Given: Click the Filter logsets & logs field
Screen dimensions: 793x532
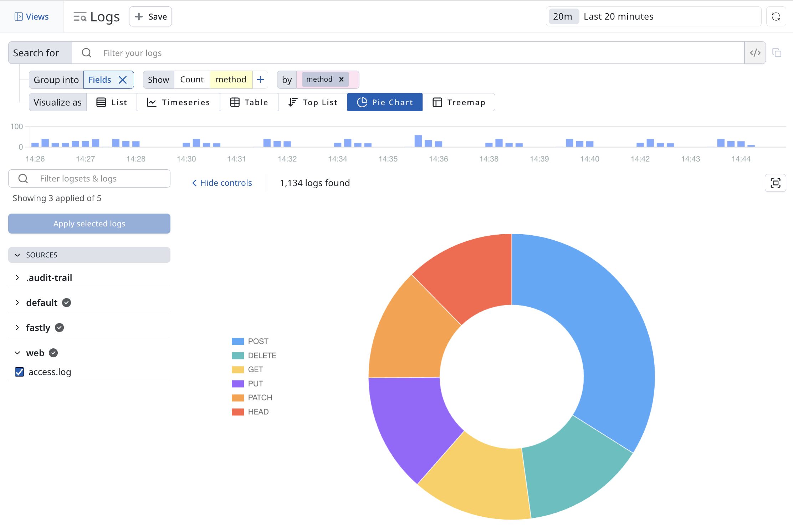Looking at the screenshot, I should click(x=89, y=179).
